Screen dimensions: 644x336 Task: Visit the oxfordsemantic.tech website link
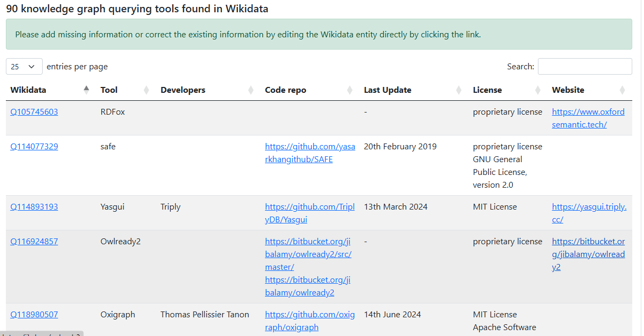point(588,118)
